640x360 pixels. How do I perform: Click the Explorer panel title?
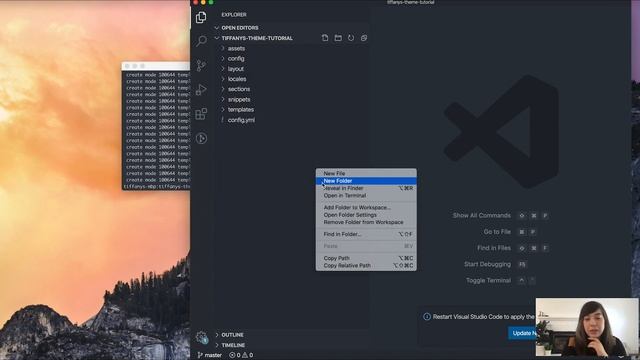234,15
